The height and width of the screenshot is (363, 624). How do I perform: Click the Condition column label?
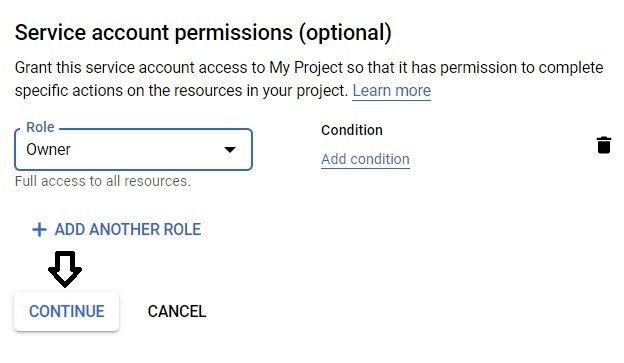(352, 130)
